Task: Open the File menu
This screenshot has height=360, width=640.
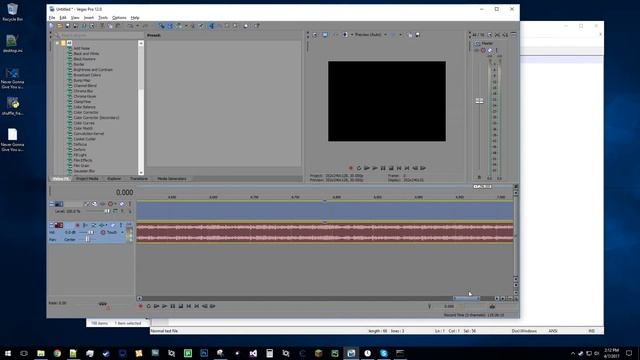Action: tap(52, 18)
